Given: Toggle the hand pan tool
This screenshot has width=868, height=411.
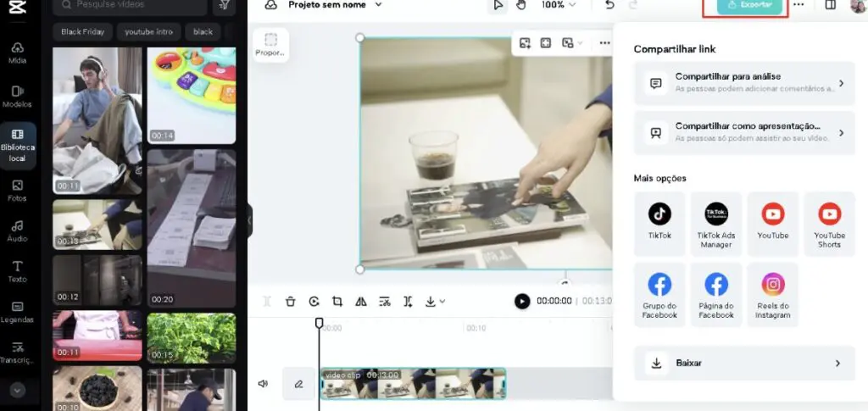Looking at the screenshot, I should (x=521, y=5).
